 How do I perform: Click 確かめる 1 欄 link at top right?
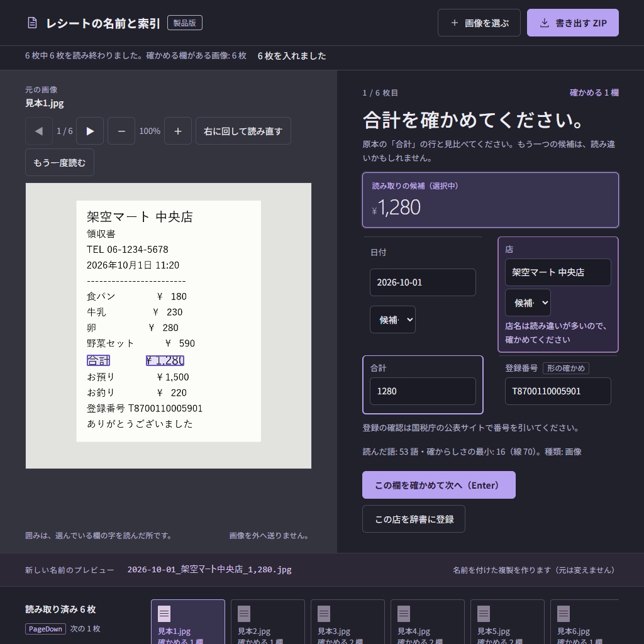click(594, 93)
